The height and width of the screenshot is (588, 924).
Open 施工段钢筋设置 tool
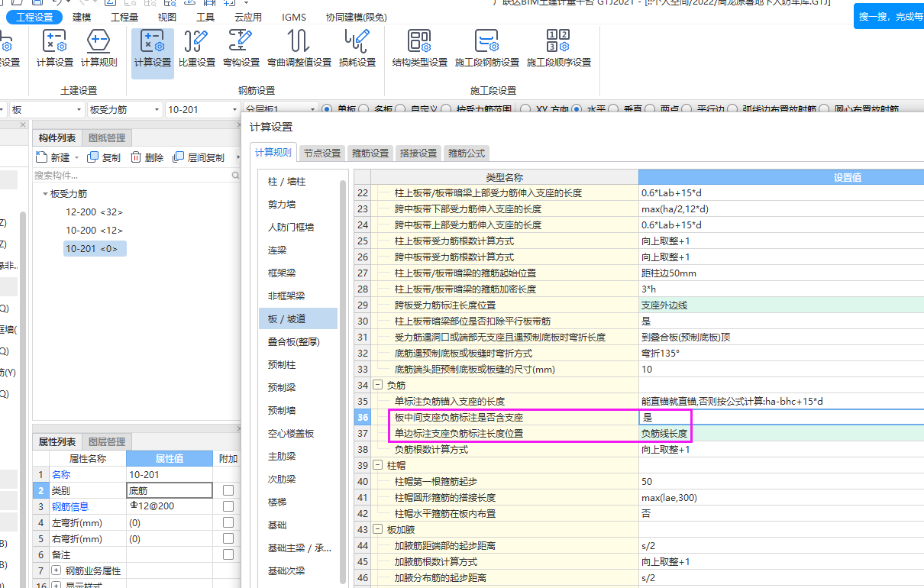pos(487,50)
